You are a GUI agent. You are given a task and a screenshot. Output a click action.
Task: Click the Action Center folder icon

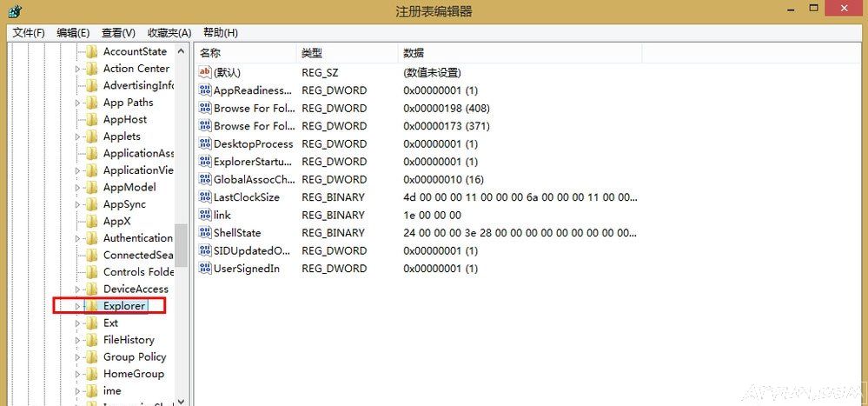click(x=91, y=69)
